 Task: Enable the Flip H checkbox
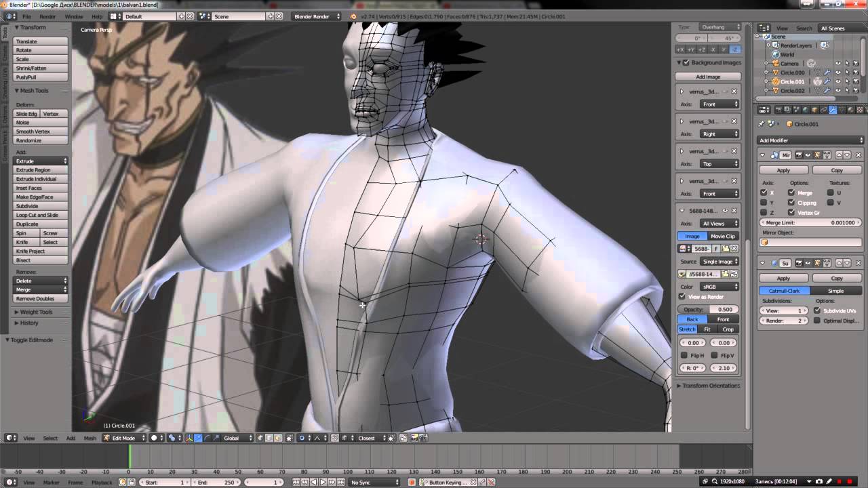click(x=684, y=355)
